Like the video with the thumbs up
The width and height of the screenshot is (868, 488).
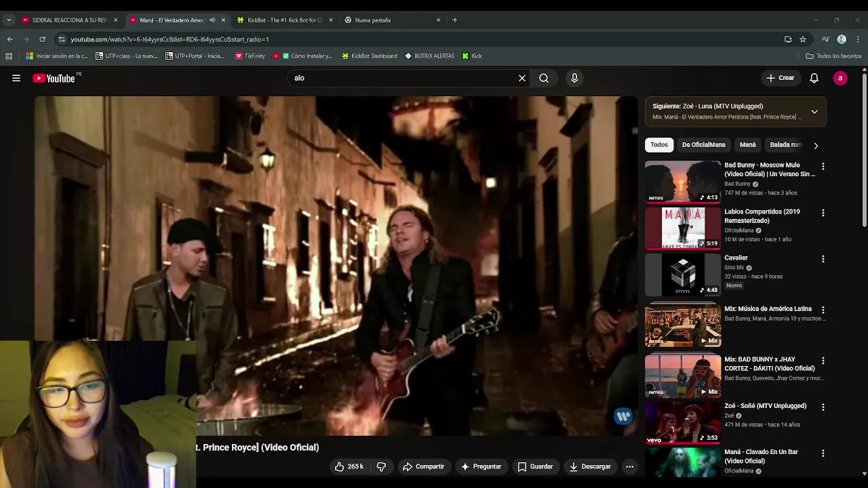click(x=349, y=466)
